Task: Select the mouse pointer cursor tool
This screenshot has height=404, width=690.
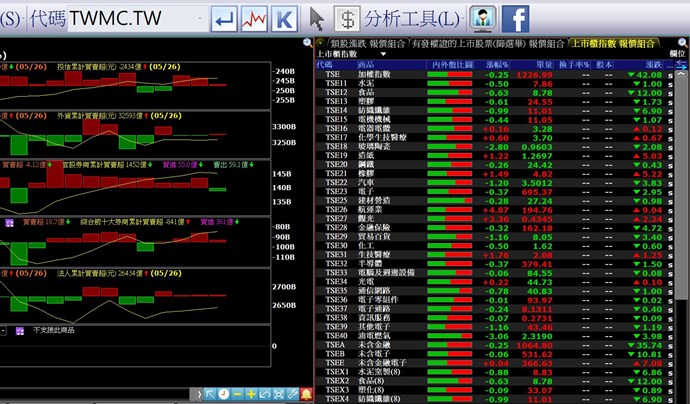Action: click(316, 19)
